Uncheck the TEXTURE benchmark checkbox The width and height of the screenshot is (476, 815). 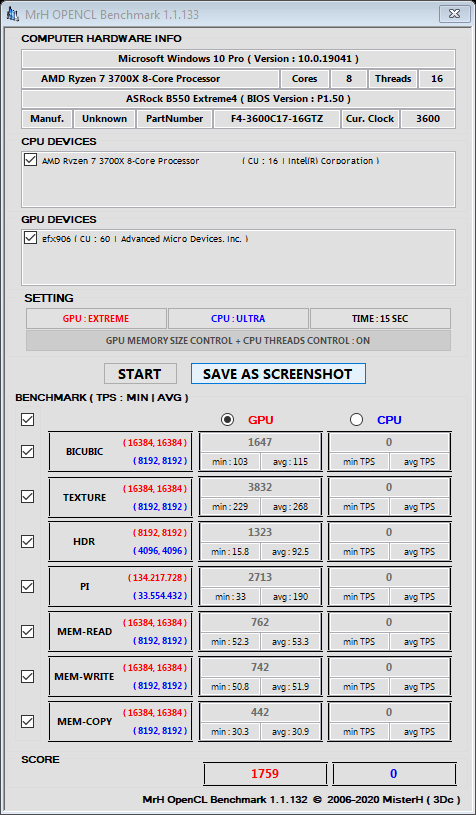point(28,496)
